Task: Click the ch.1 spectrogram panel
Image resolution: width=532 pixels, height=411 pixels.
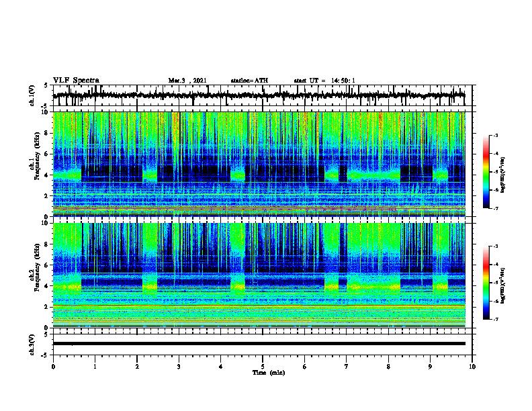Action: (259, 164)
